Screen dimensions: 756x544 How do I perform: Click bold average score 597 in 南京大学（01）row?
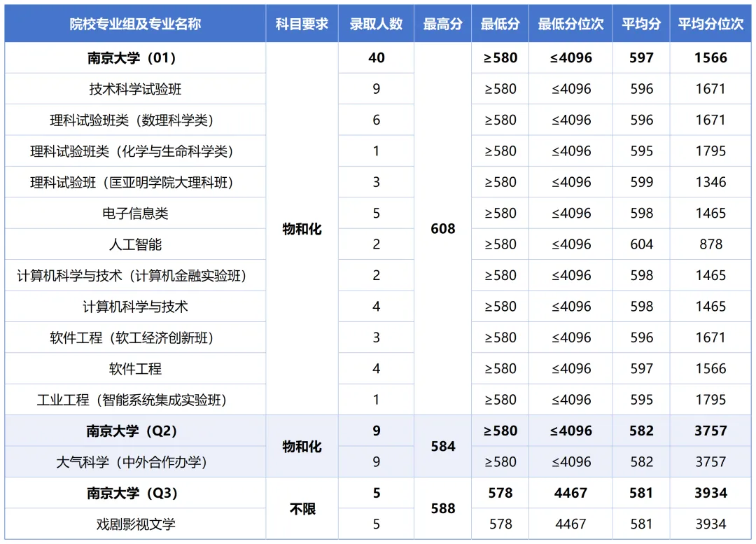coord(641,58)
